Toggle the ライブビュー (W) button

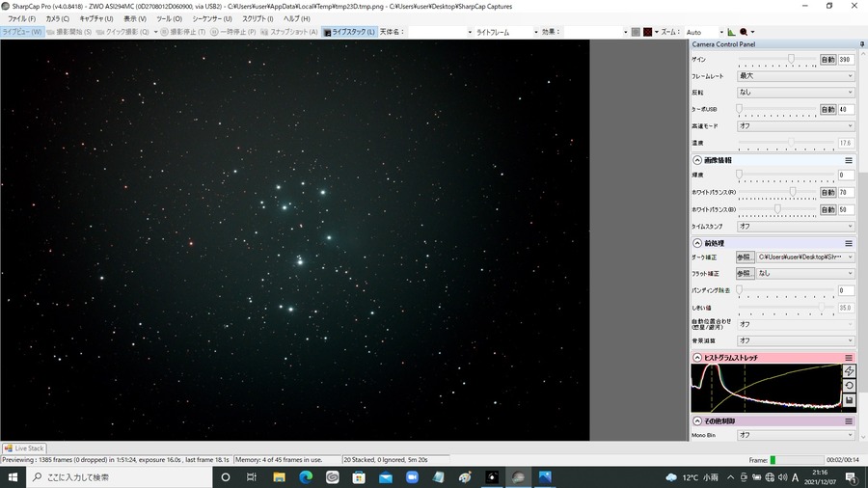[22, 32]
